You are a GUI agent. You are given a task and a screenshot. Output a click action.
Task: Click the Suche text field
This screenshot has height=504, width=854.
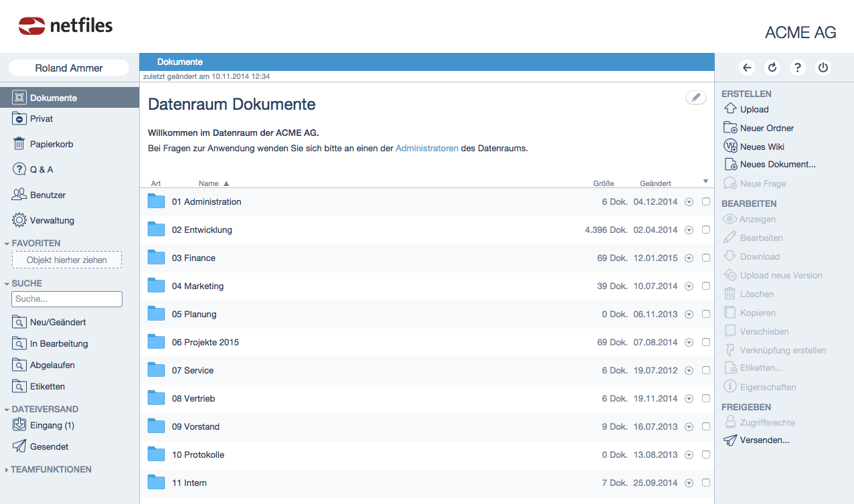tap(67, 299)
